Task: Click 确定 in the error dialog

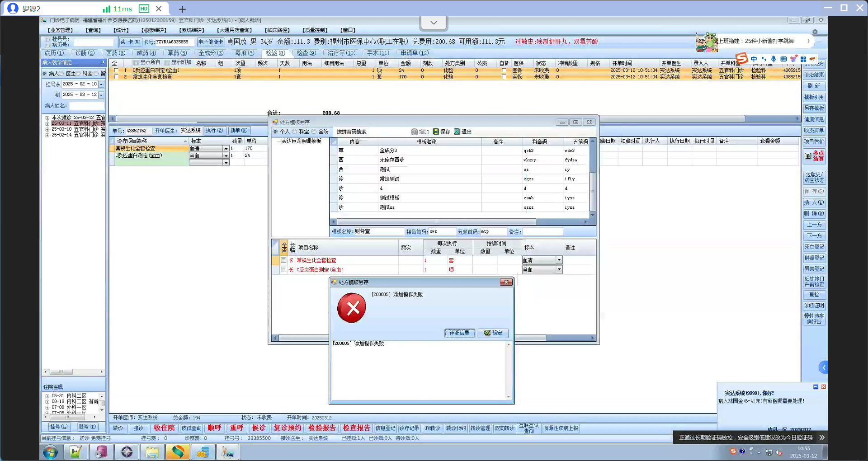Action: [493, 333]
